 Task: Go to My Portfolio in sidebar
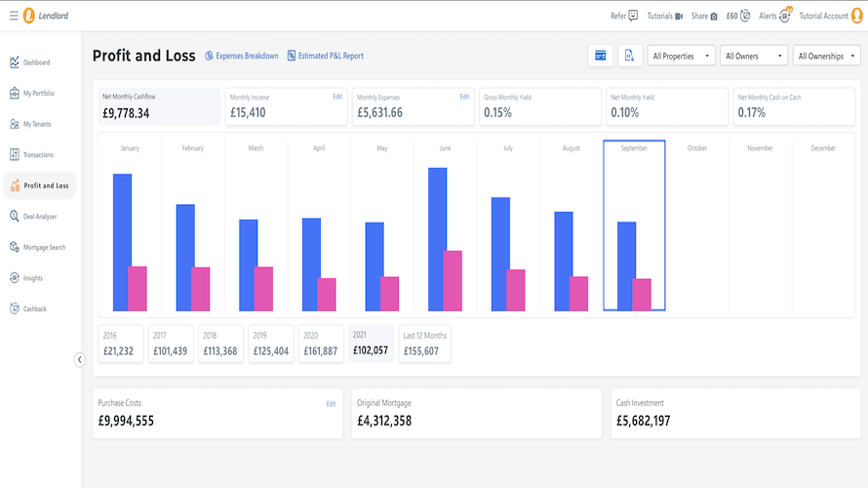coord(39,94)
